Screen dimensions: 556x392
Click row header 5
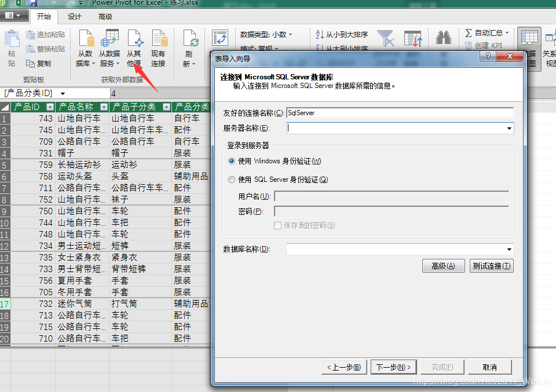coord(5,165)
